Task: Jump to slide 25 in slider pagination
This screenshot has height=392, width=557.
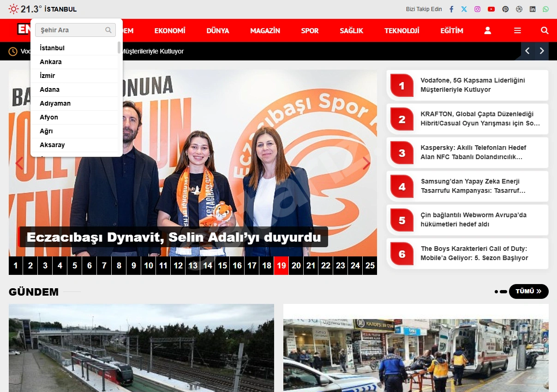Action: [x=370, y=266]
